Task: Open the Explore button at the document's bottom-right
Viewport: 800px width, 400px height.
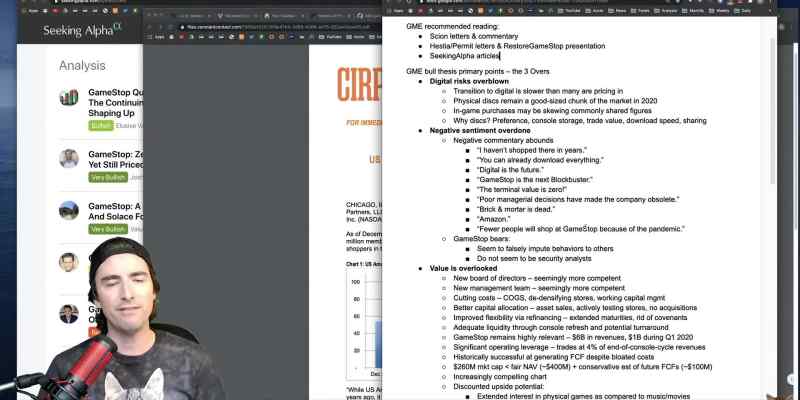Action: click(792, 379)
